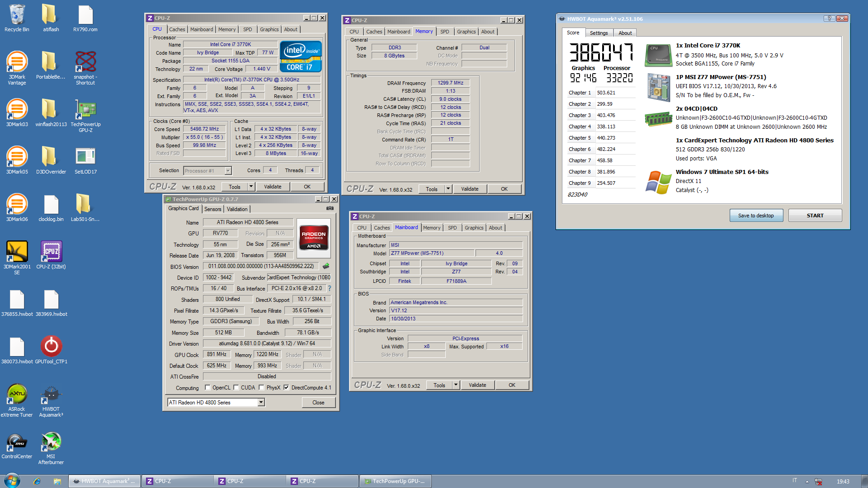The width and height of the screenshot is (868, 488).
Task: Switch to SPD tab in CPU-Z Memory window
Action: click(x=445, y=32)
